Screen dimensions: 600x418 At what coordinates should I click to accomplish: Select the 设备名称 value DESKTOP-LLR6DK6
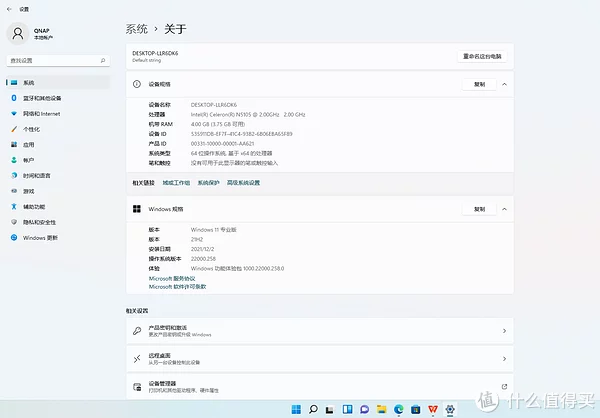[x=214, y=104]
